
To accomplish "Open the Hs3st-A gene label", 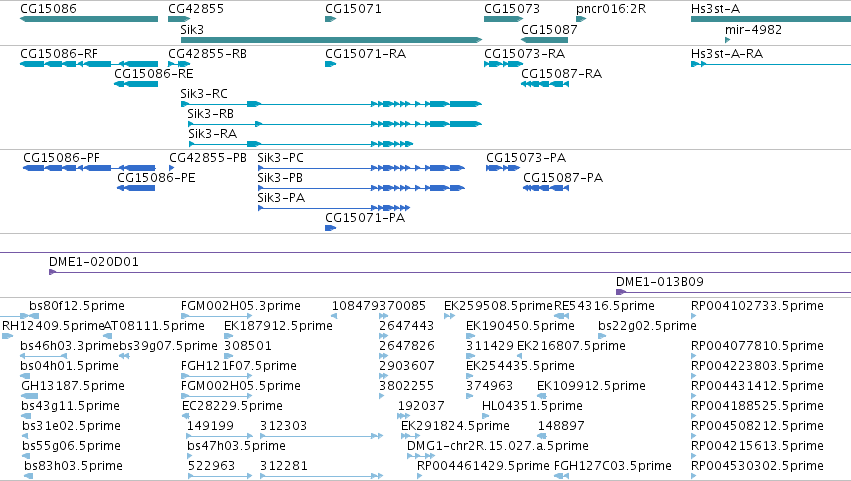I will point(715,9).
